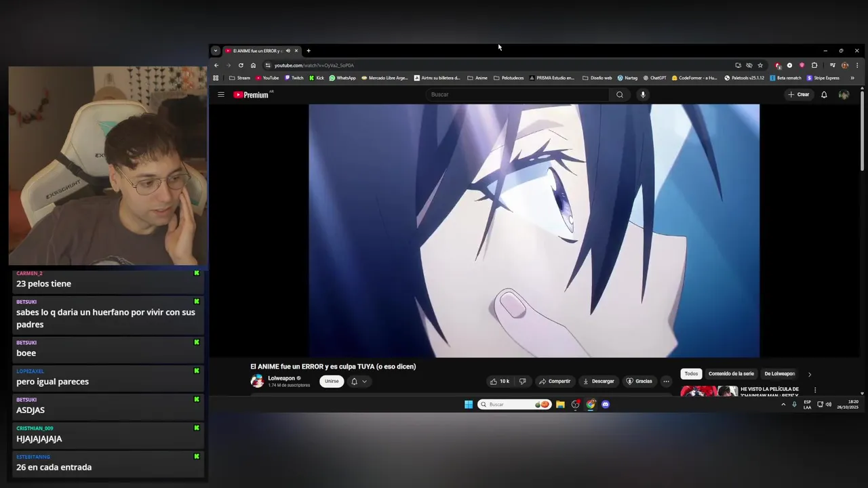The height and width of the screenshot is (488, 868).
Task: Open the Diseño web bookmarks folder
Action: [597, 78]
